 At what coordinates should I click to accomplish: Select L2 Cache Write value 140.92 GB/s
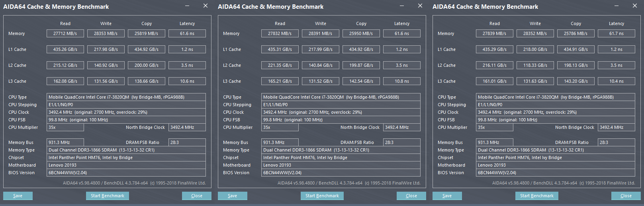point(106,65)
